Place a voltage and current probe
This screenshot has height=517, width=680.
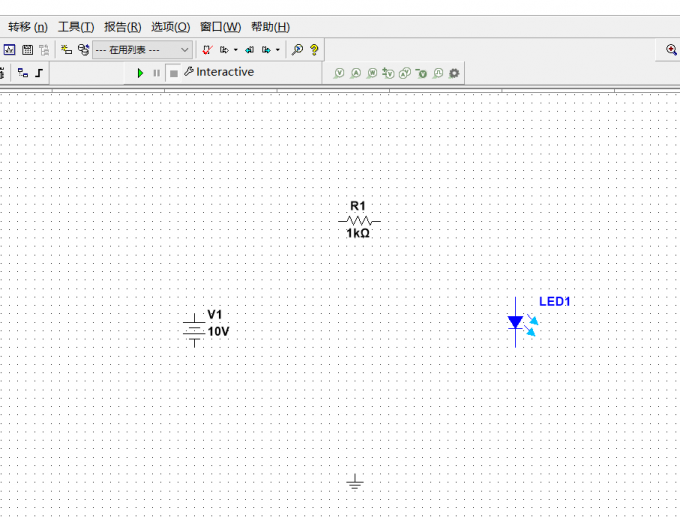(x=405, y=73)
